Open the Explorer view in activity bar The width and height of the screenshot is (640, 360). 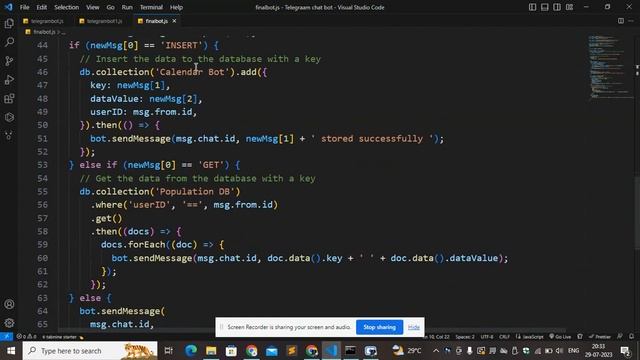click(9, 23)
